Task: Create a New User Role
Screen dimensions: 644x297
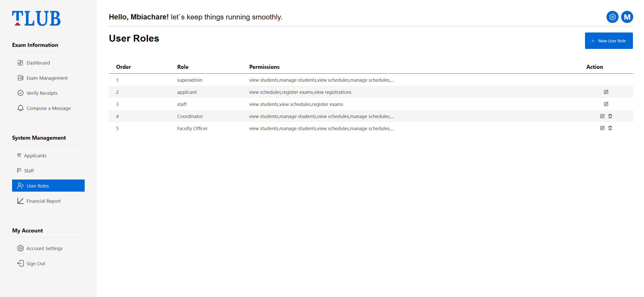Action: (x=609, y=41)
